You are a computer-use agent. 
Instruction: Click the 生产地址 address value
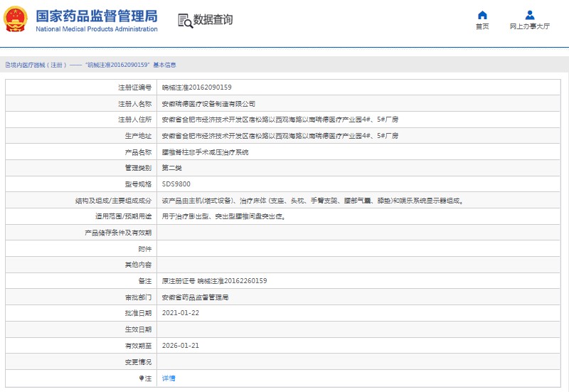(280, 136)
